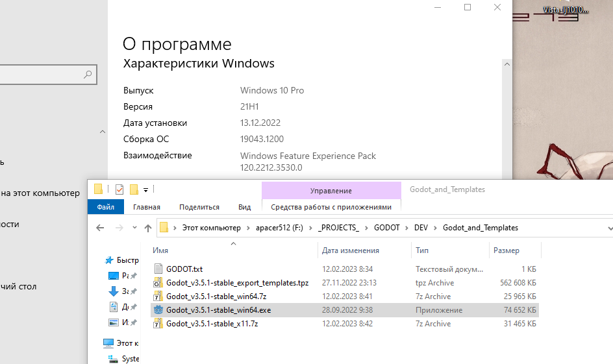Viewport: 613px width, 364px height.
Task: Click _PROJECTS_ breadcrumb segment
Action: [338, 228]
